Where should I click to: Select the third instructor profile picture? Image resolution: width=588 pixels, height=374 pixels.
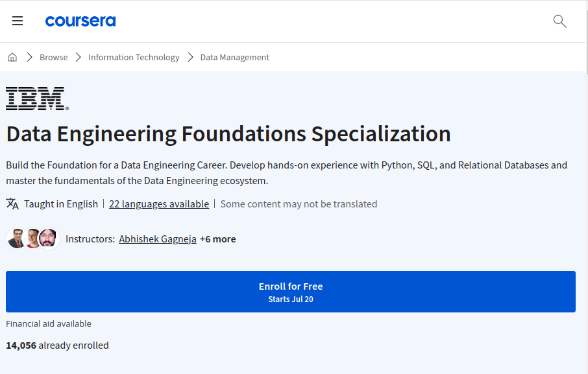(x=47, y=239)
